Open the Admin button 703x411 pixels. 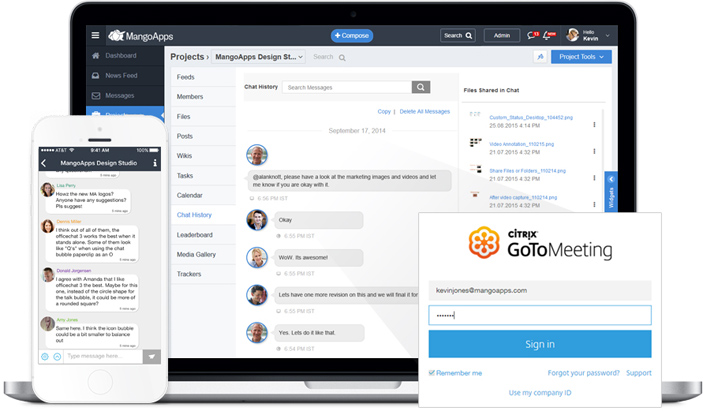502,35
